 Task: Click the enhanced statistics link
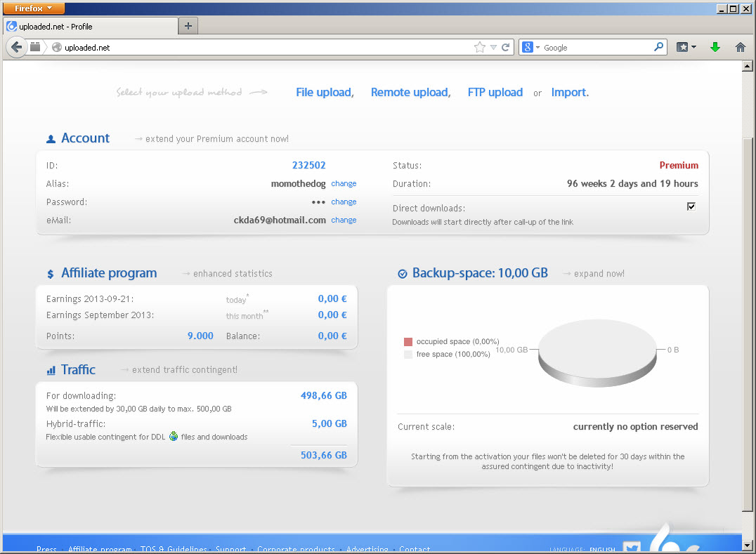(x=233, y=274)
